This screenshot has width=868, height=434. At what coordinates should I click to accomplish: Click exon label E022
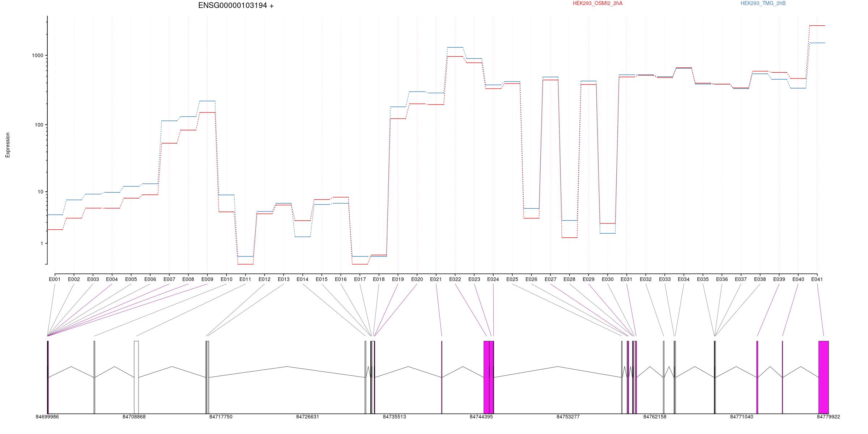pyautogui.click(x=455, y=279)
